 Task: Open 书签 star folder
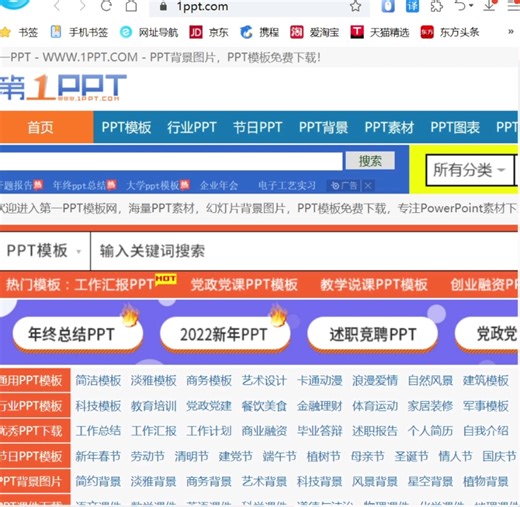coord(19,32)
